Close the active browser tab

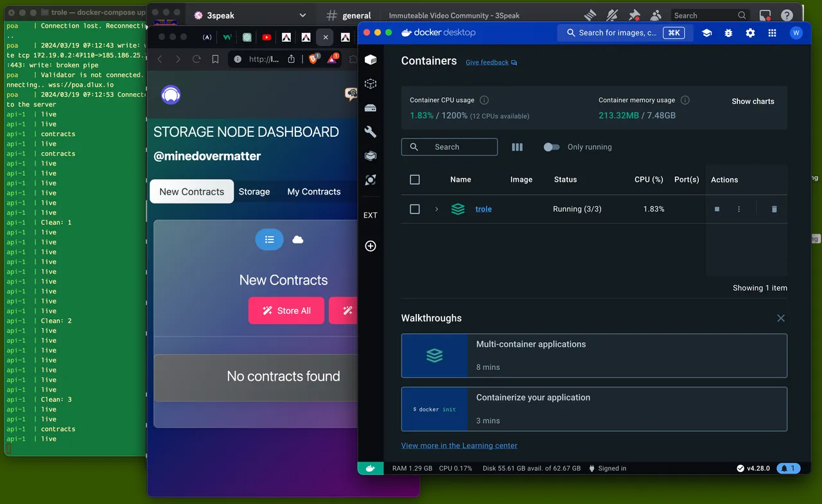click(326, 37)
